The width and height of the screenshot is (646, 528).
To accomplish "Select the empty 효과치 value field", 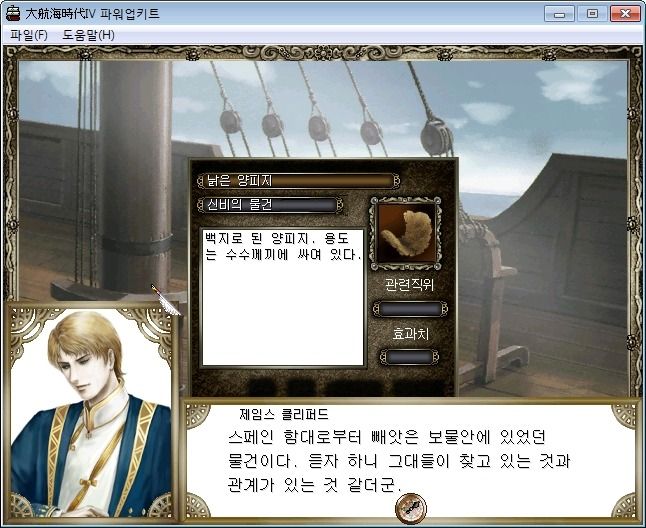I will click(x=409, y=357).
